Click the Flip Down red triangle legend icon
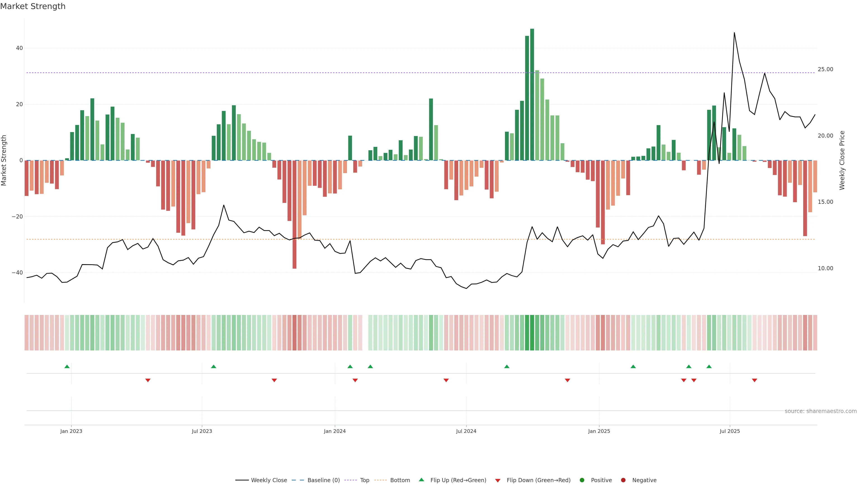The image size is (868, 488). [x=498, y=481]
